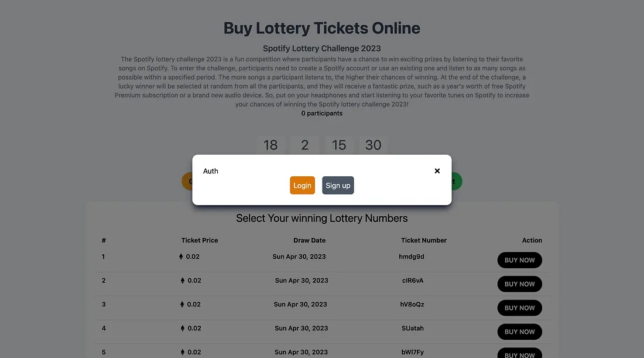Click the Draw Date column header

[309, 240]
